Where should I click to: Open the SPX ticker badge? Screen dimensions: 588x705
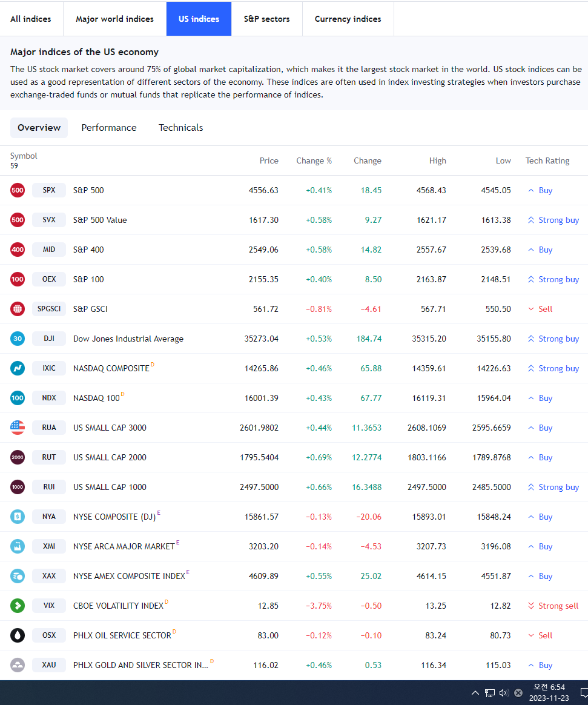pyautogui.click(x=49, y=190)
